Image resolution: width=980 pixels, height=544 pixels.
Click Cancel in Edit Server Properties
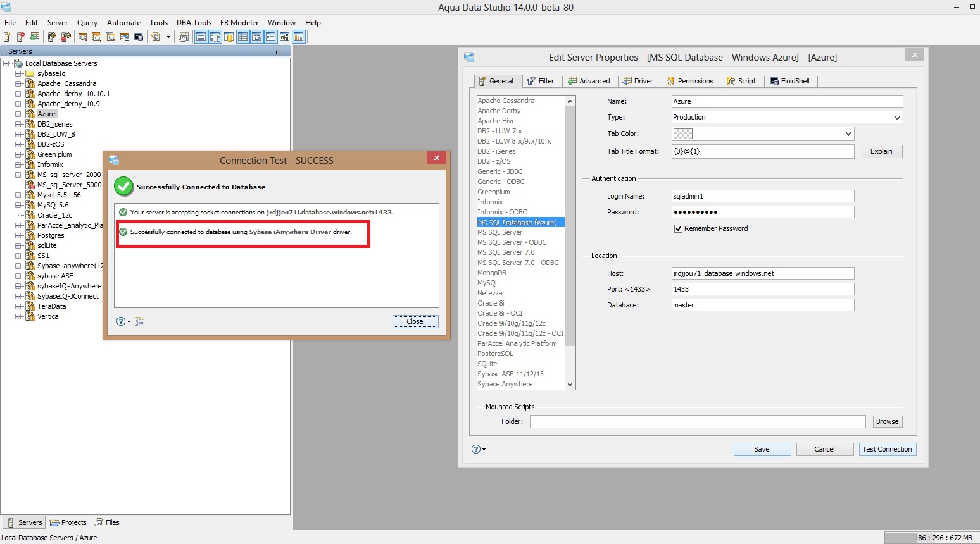[x=824, y=449]
